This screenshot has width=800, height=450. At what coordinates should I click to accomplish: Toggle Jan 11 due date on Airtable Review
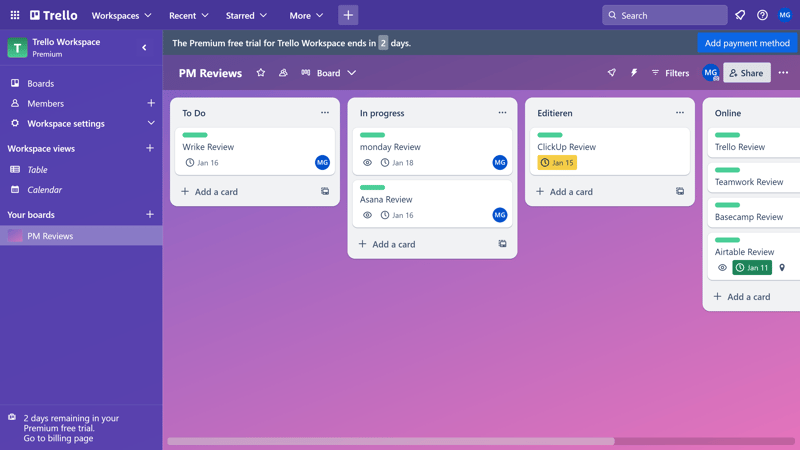[x=752, y=267]
